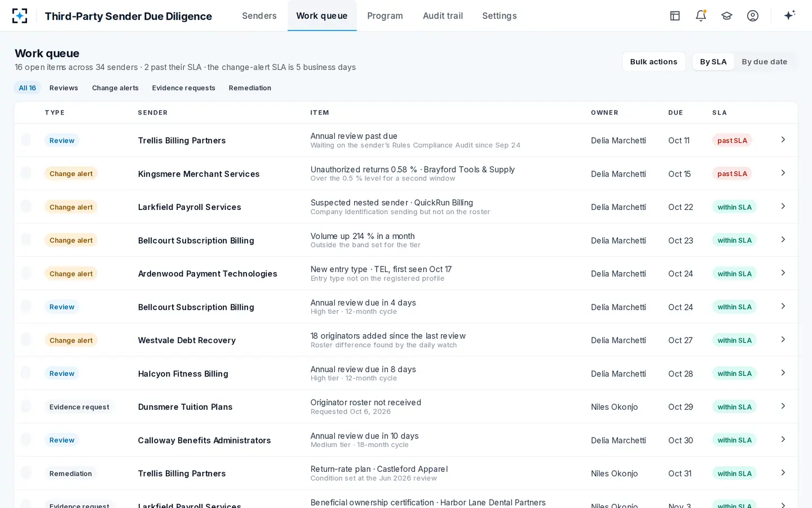Open chevron for Return-rate plan Castleford row
The width and height of the screenshot is (812, 508).
pos(783,472)
